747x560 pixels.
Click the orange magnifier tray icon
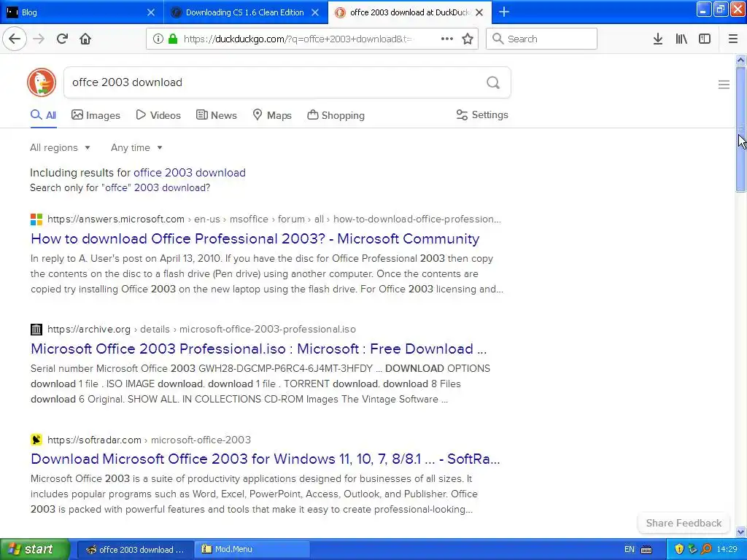click(706, 549)
